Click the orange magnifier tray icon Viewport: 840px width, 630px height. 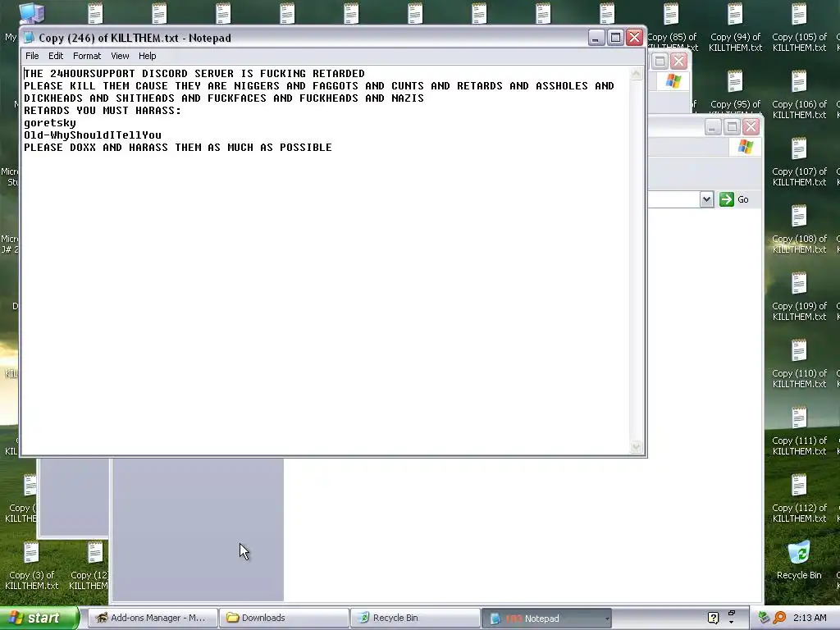(779, 619)
